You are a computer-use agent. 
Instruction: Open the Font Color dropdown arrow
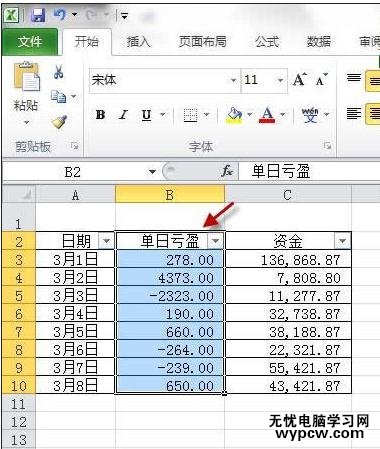(x=283, y=115)
